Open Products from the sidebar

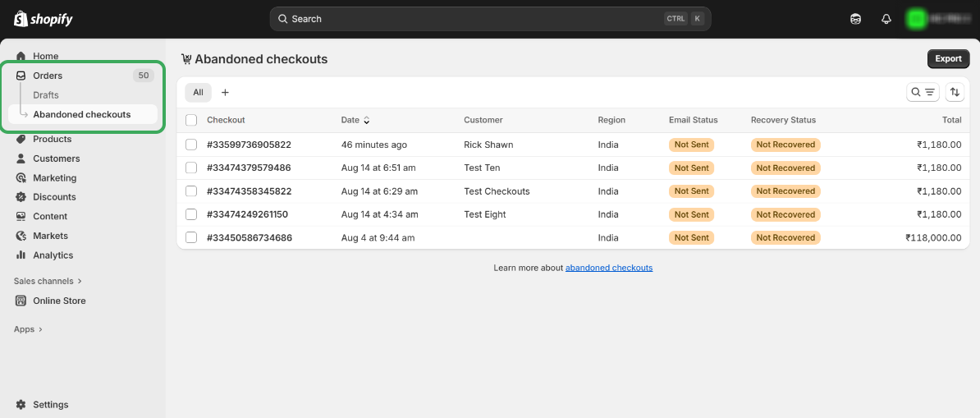point(52,139)
